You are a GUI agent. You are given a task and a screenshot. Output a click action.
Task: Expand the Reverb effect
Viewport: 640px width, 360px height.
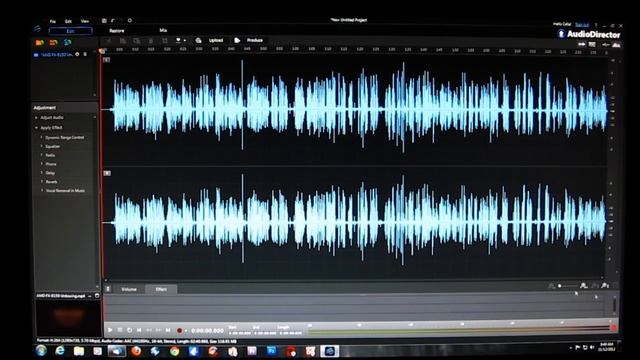coord(42,182)
